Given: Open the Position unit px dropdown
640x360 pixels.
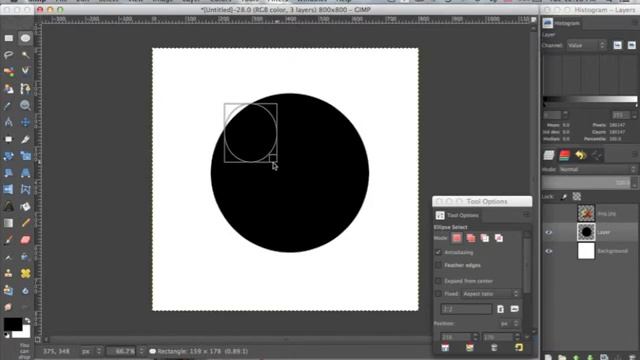Looking at the screenshot, I should (x=509, y=324).
